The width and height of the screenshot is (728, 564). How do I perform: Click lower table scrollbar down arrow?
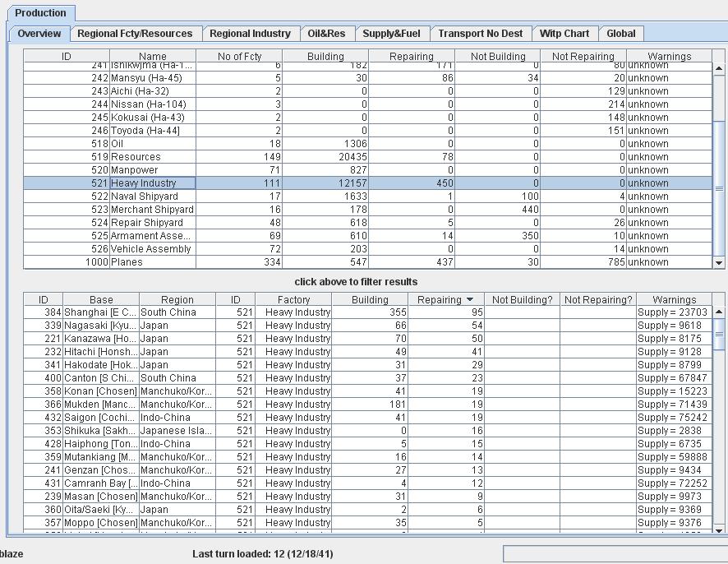pyautogui.click(x=719, y=530)
